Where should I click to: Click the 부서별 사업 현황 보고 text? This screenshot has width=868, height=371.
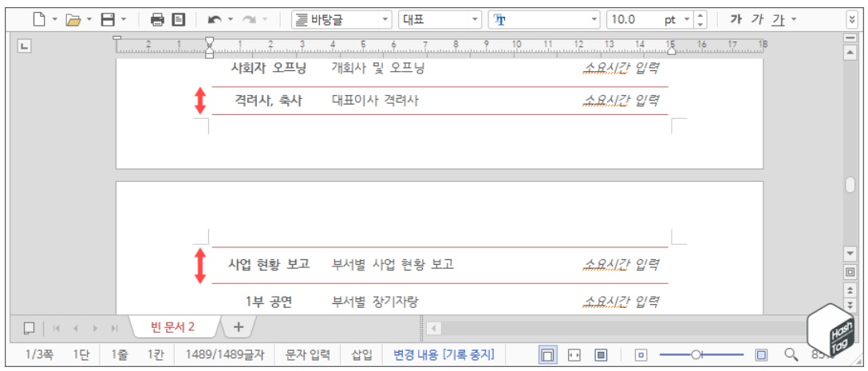(x=393, y=265)
